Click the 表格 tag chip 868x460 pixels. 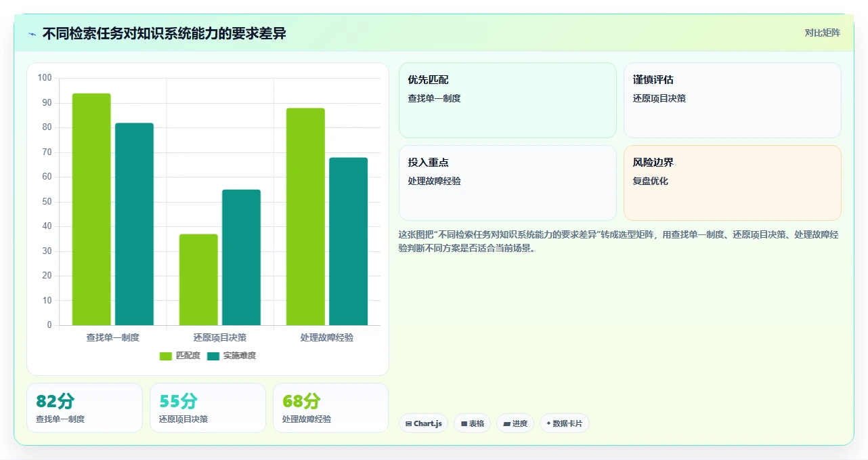pos(473,423)
